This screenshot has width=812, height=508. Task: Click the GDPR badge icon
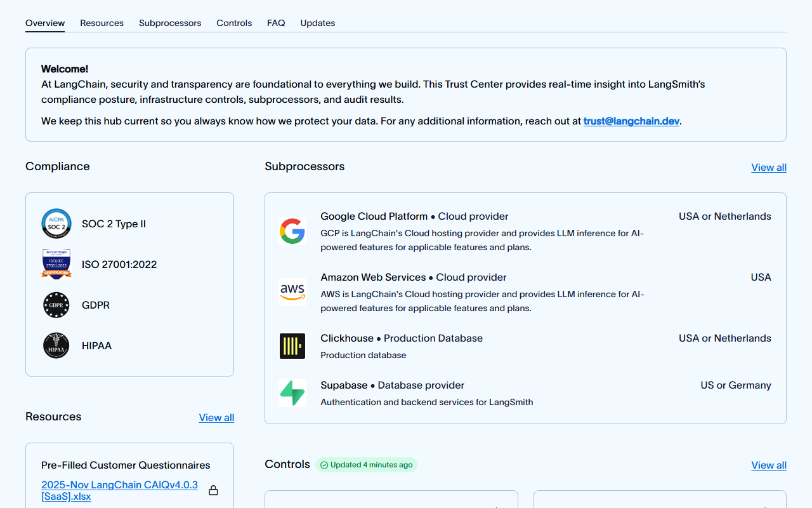(56, 305)
